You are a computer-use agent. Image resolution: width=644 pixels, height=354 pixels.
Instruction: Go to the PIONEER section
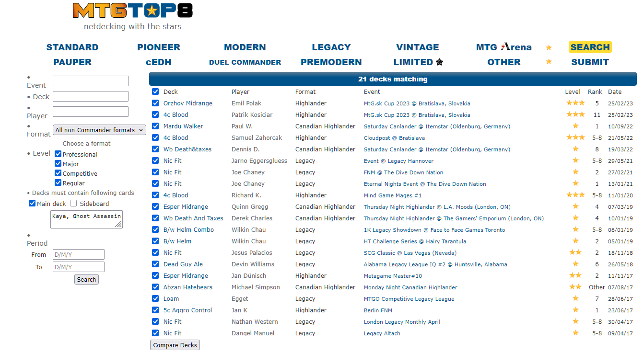coord(159,47)
